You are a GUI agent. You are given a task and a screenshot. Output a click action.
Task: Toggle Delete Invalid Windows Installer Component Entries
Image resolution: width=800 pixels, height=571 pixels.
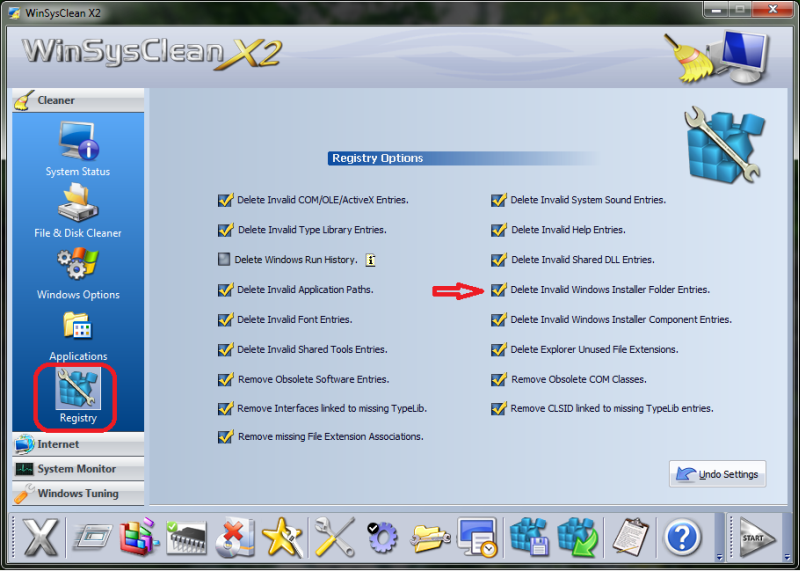[498, 320]
